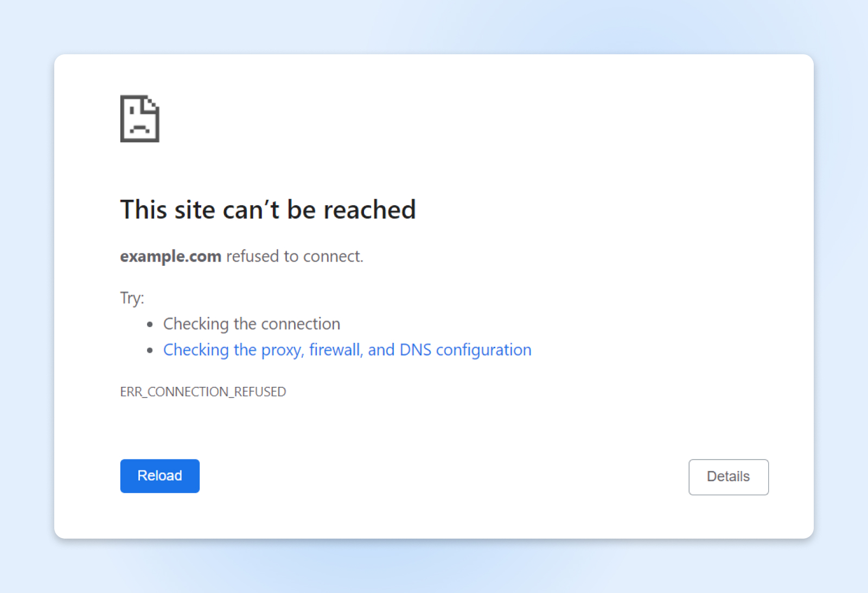868x593 pixels.
Task: Select the ERR_CONNECTION_REFUSED error code
Action: (203, 391)
